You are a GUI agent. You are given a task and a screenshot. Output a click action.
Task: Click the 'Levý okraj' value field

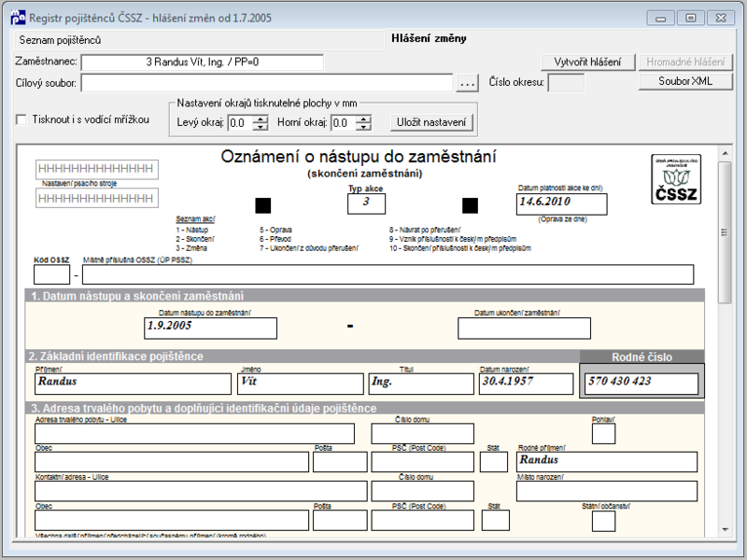click(240, 123)
